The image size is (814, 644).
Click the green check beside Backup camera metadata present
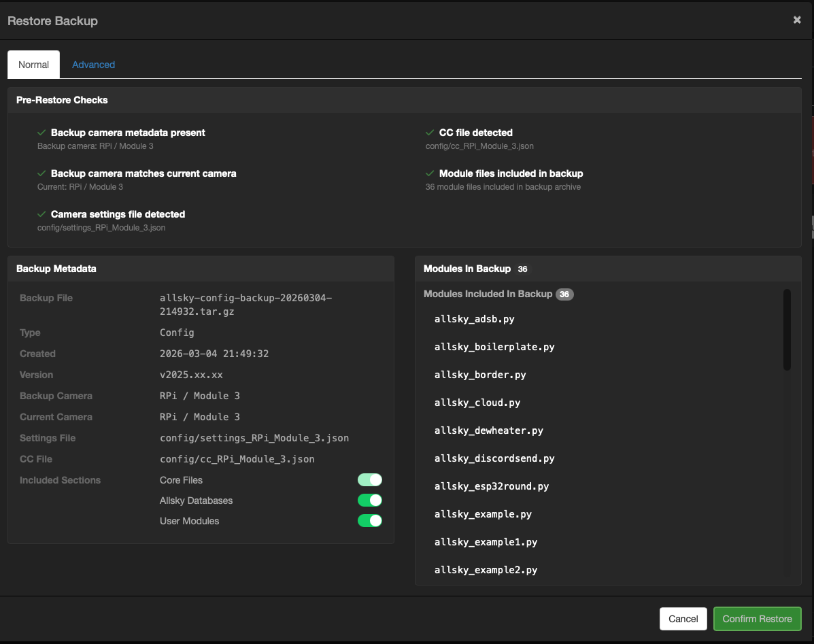(42, 132)
